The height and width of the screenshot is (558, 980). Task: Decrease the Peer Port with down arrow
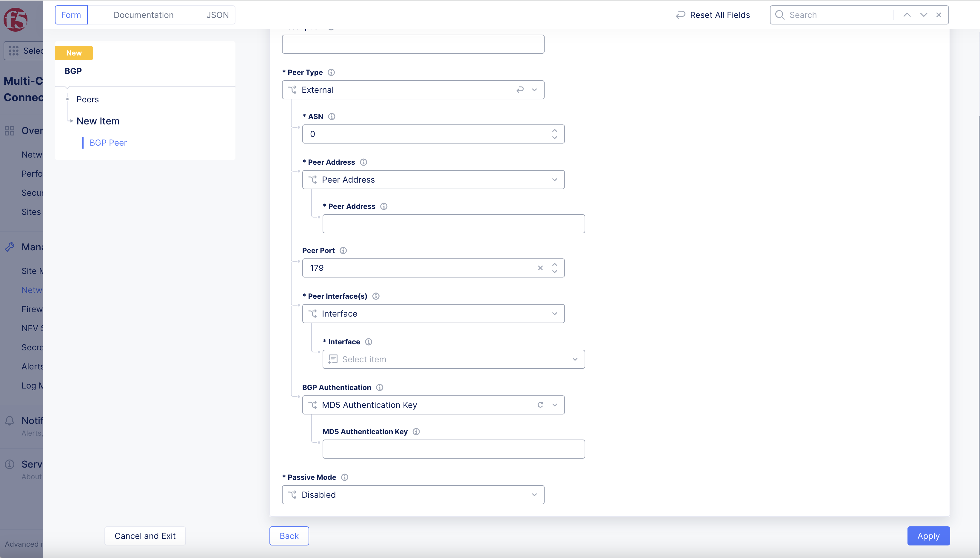[x=554, y=272]
